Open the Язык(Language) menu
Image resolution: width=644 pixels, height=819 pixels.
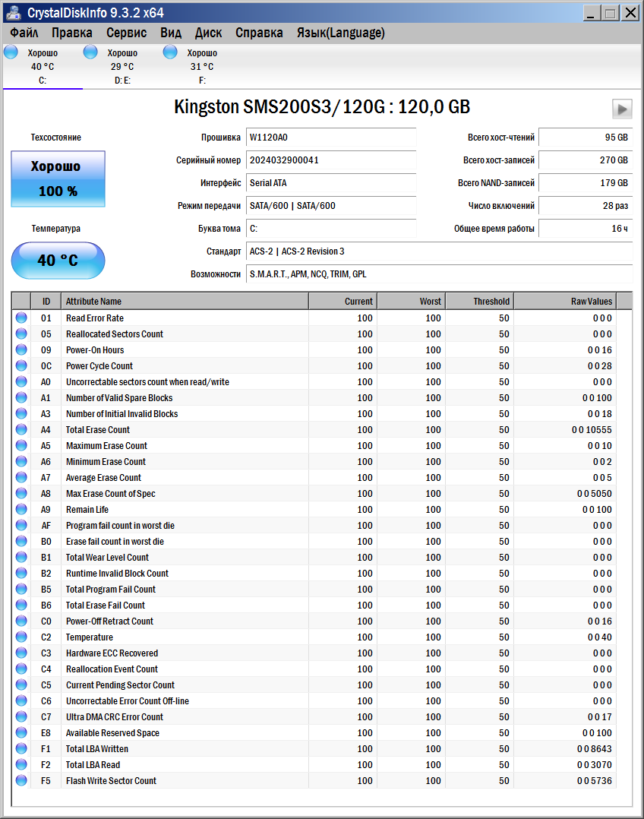(x=340, y=33)
